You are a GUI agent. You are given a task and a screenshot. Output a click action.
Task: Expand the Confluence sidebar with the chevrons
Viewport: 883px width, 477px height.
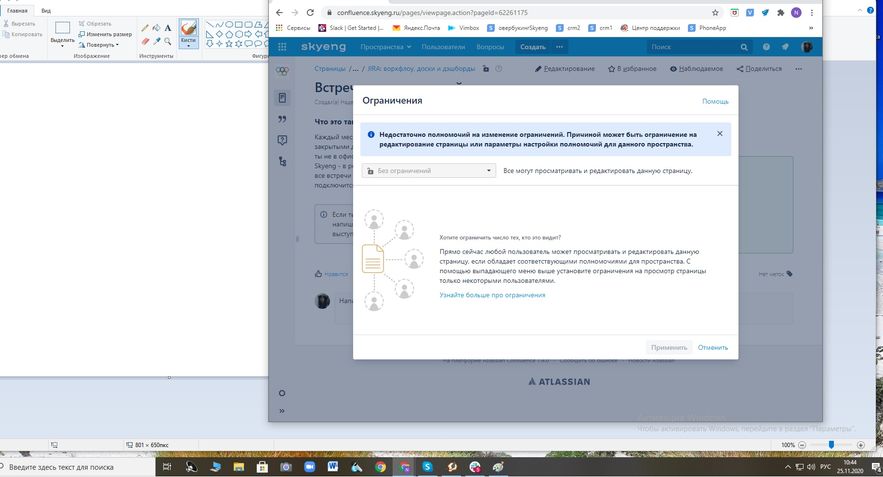(282, 411)
